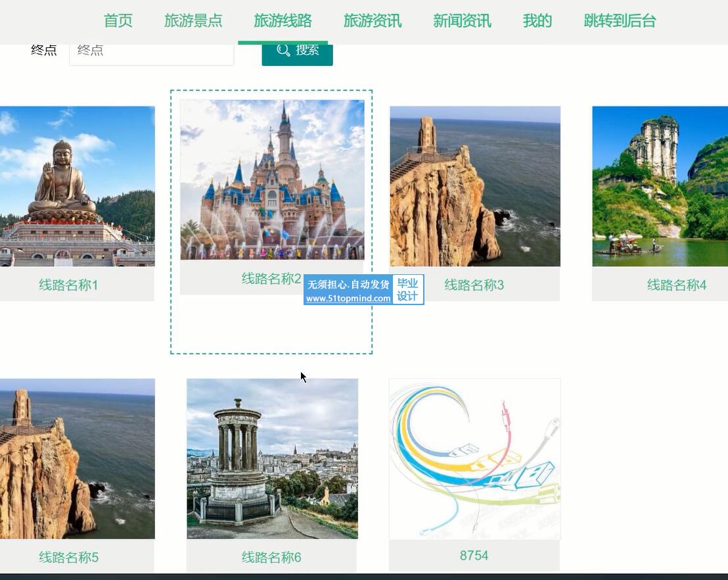This screenshot has height=580, width=728.
Task: Open the 旅游资讯 menu item
Action: pos(373,21)
